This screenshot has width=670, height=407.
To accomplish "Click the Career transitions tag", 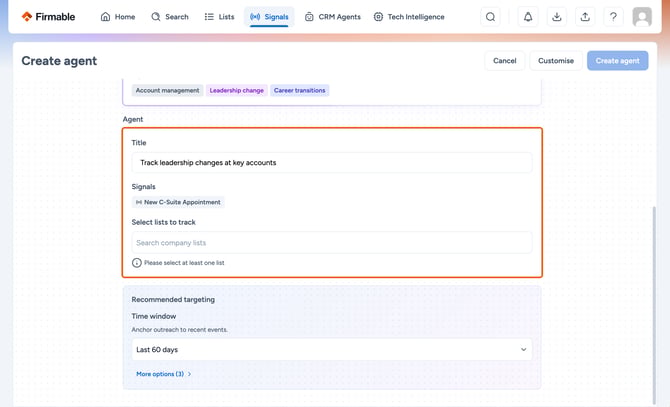I will pyautogui.click(x=300, y=91).
